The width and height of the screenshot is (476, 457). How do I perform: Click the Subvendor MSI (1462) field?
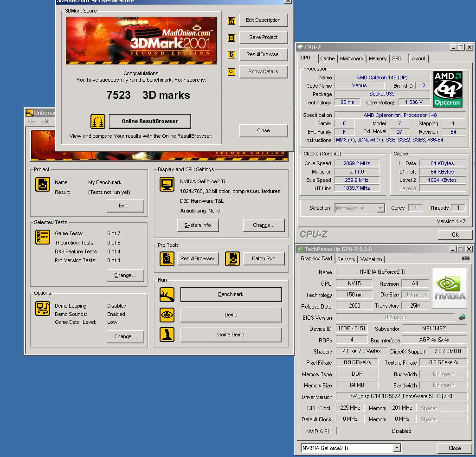click(434, 328)
